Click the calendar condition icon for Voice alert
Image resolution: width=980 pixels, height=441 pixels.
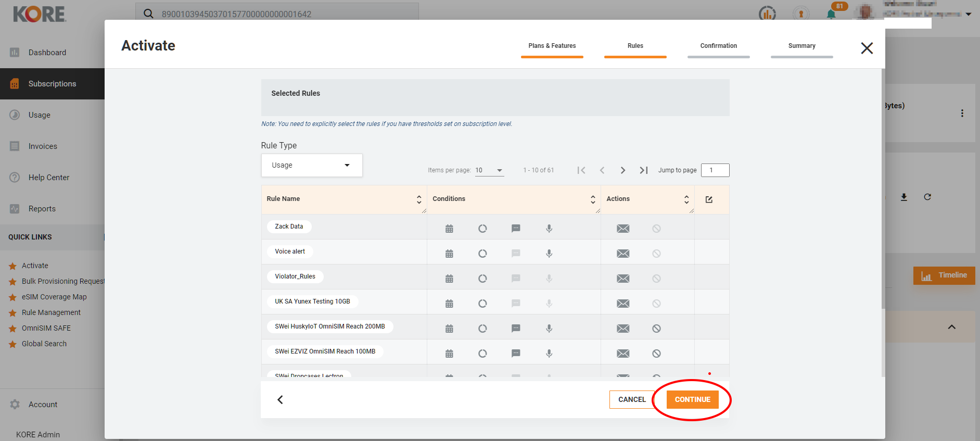[449, 254]
